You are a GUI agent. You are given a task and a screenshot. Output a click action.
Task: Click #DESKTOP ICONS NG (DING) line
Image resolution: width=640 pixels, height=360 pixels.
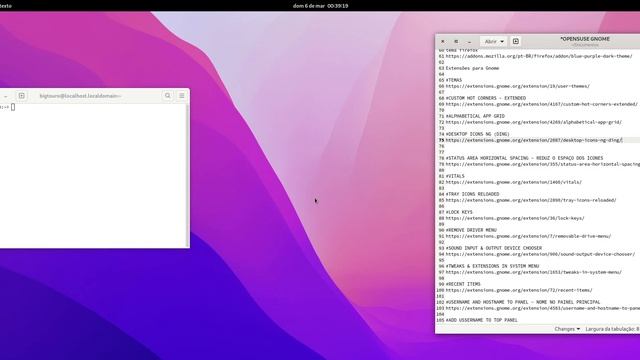478,134
